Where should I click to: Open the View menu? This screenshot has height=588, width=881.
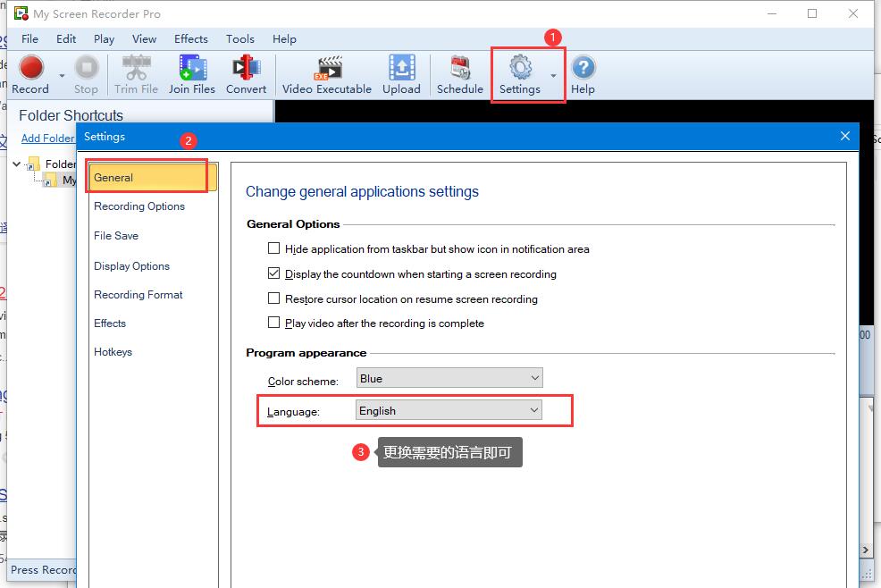(x=145, y=38)
